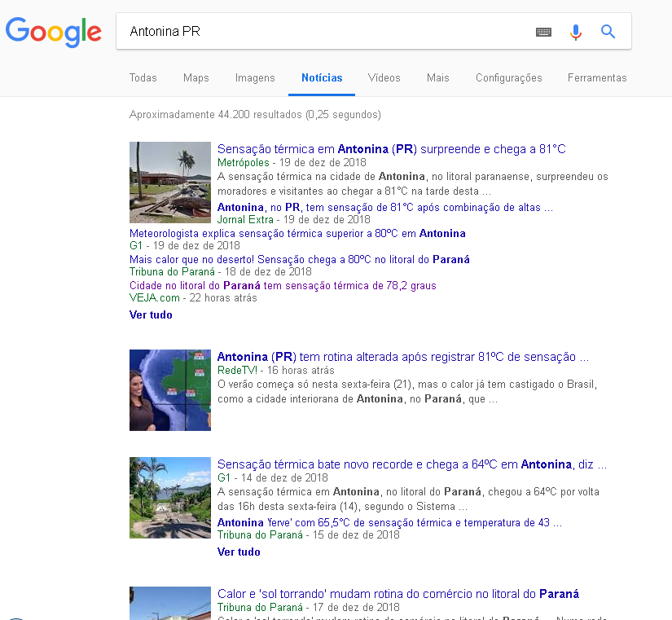Start voice search with the microphone
This screenshot has height=620, width=672.
tap(576, 32)
